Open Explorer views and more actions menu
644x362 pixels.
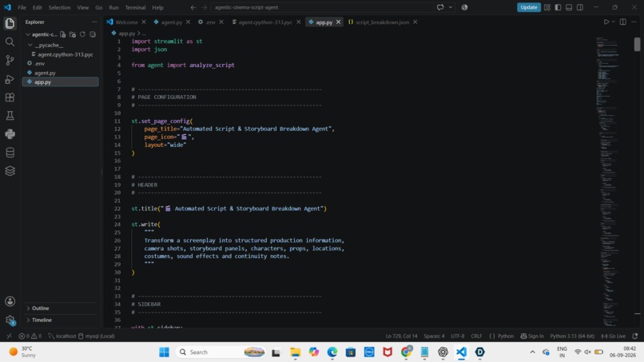tap(94, 22)
